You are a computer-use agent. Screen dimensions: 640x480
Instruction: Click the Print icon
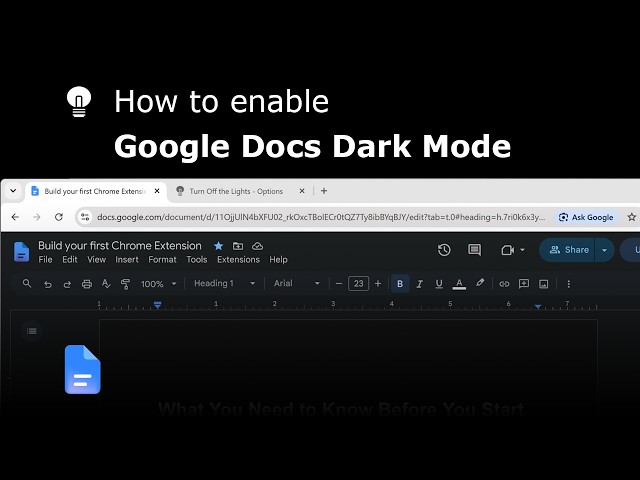(x=87, y=284)
